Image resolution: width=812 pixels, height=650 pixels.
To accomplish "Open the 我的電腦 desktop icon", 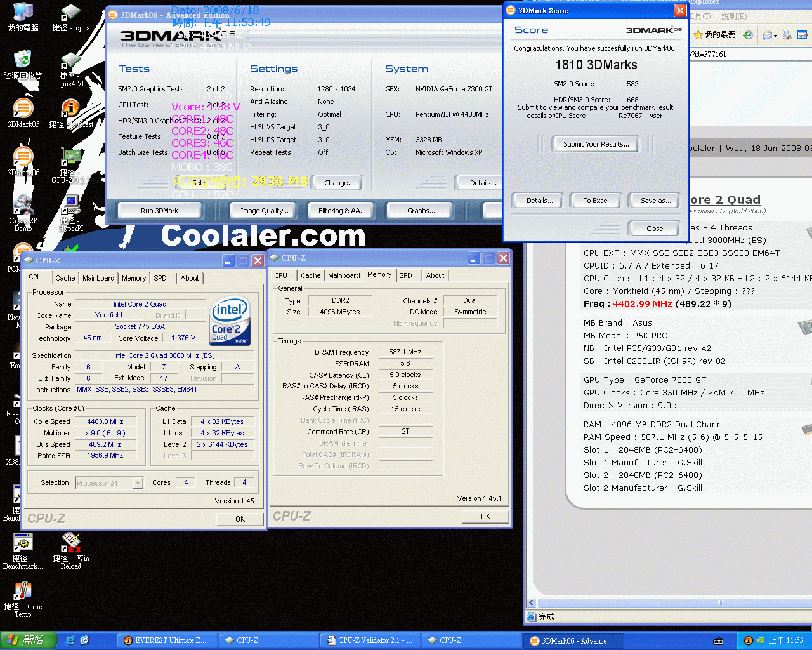I will [x=23, y=17].
